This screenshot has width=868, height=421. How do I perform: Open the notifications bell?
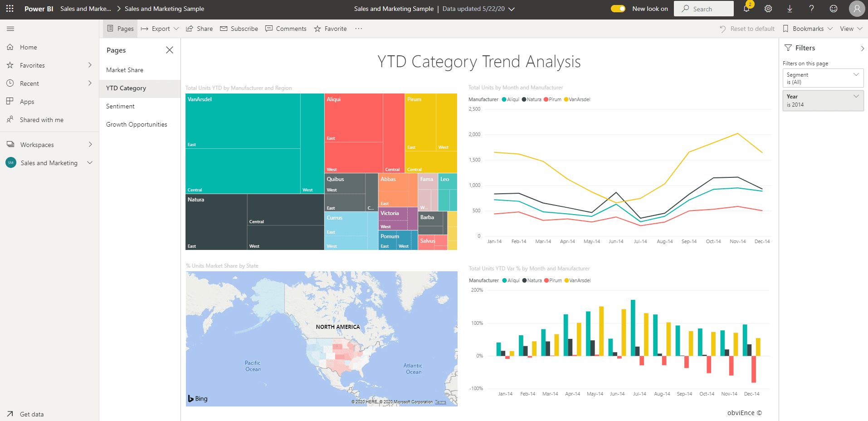[x=746, y=8]
